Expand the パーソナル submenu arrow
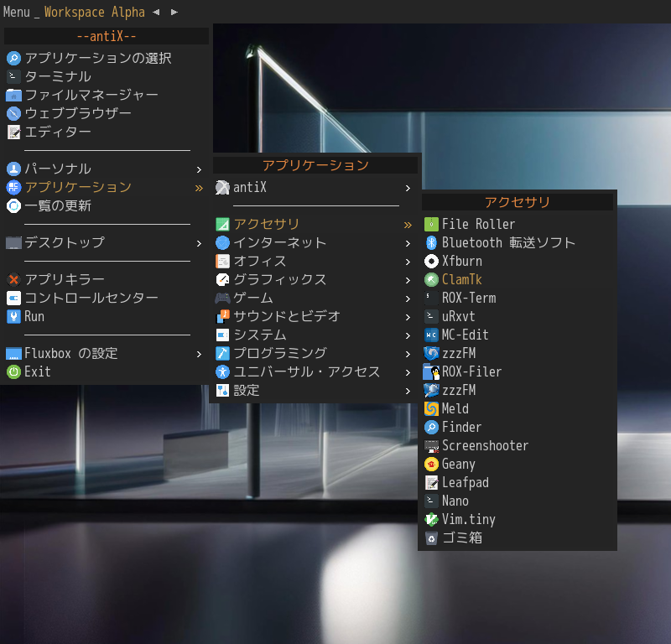Viewport: 671px width, 644px height. point(199,169)
